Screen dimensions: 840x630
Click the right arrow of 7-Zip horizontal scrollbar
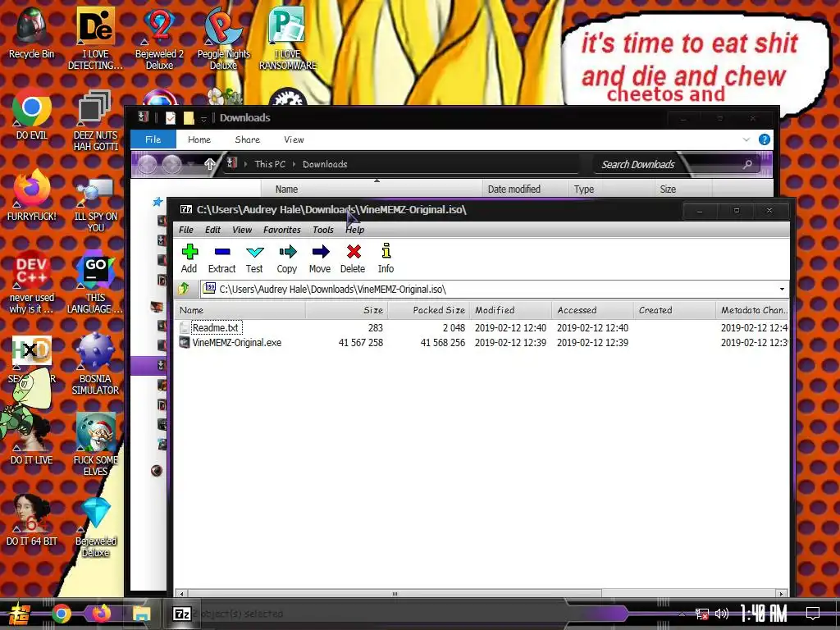782,594
